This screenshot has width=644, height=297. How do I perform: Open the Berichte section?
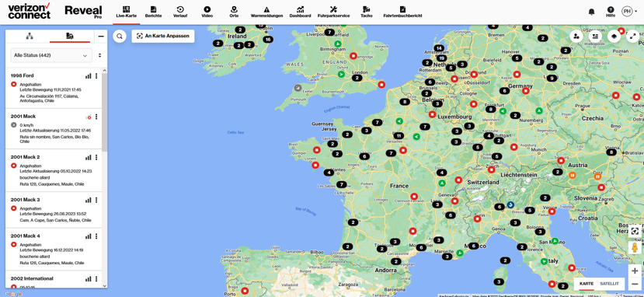[x=153, y=12]
